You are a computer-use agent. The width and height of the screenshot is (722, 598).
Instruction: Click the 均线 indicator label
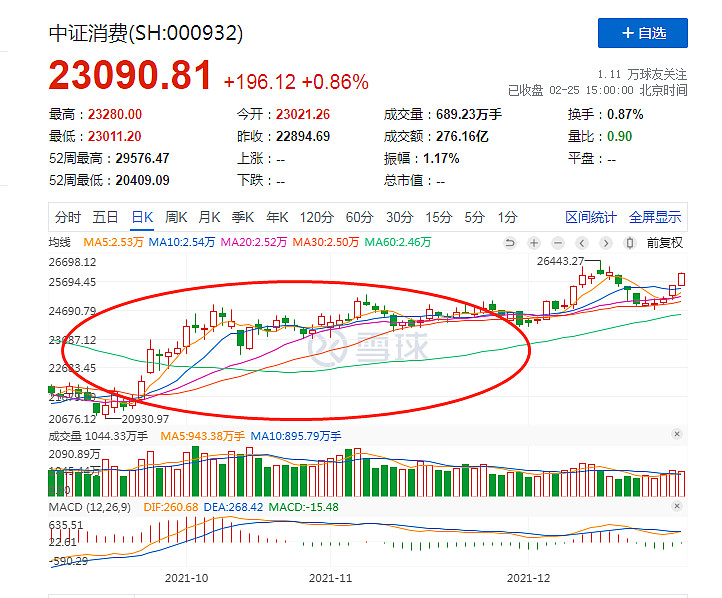click(60, 242)
